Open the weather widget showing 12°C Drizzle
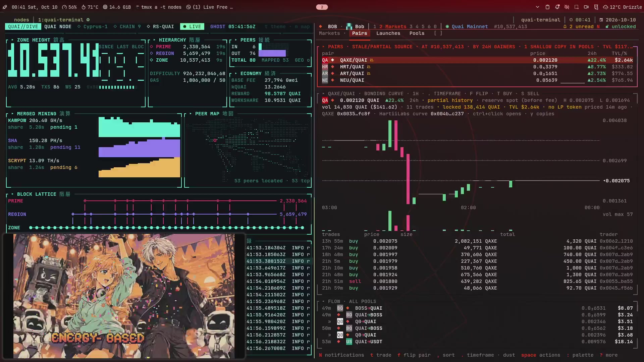 [x=623, y=7]
